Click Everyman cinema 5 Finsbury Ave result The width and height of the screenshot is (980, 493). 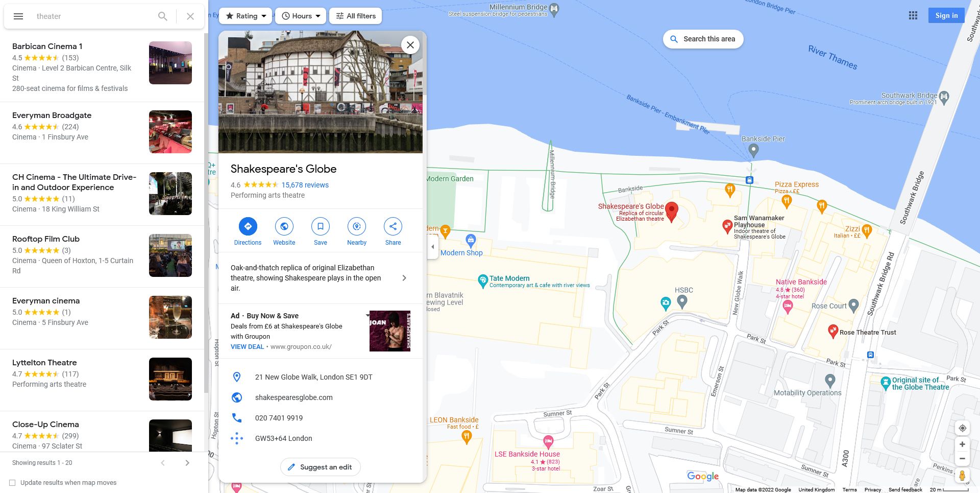[102, 318]
